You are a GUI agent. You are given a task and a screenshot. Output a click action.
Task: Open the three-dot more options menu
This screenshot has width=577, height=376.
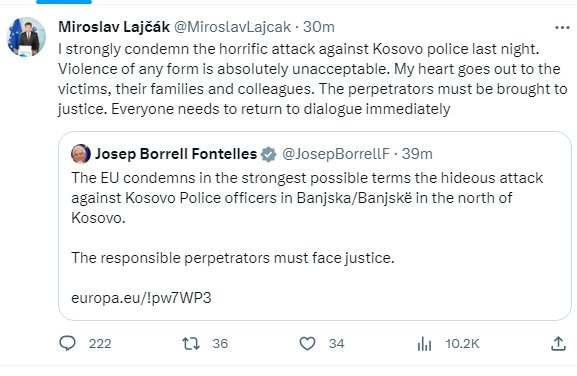point(562,28)
